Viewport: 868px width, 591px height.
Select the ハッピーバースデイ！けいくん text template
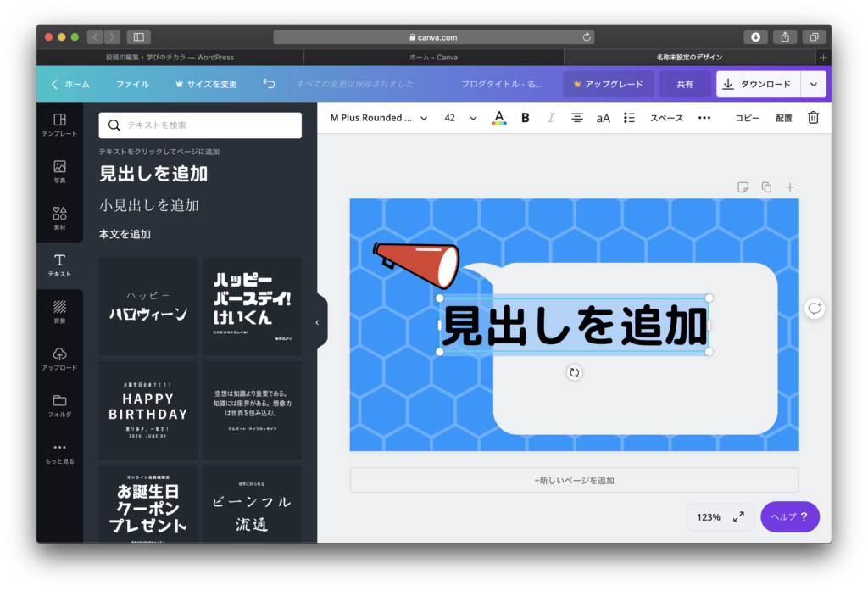tap(253, 306)
